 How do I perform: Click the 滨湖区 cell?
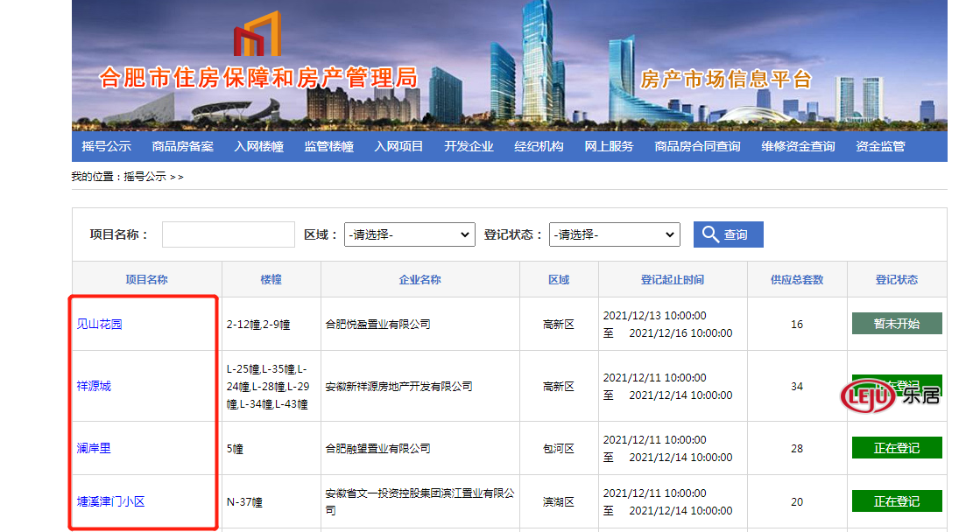[x=559, y=502]
